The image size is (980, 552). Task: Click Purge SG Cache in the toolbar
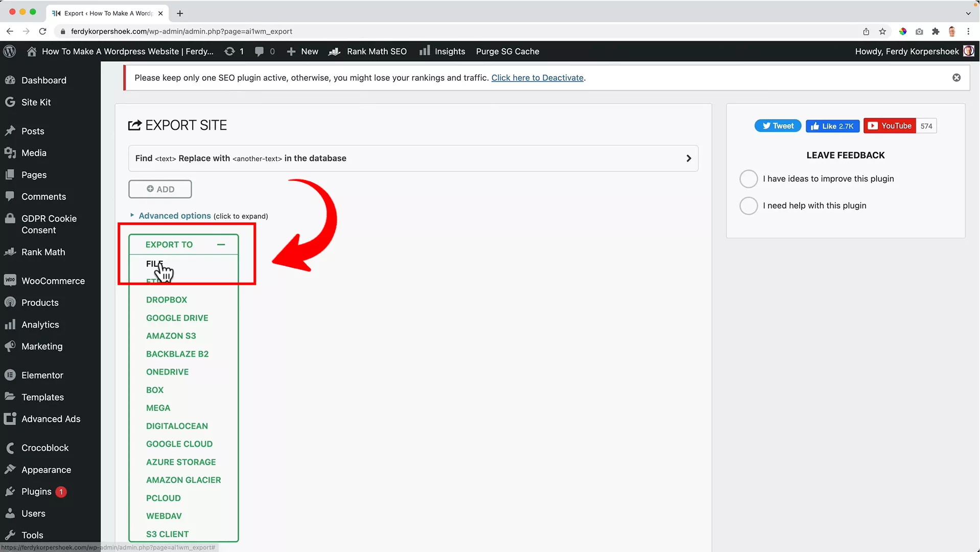tap(507, 51)
